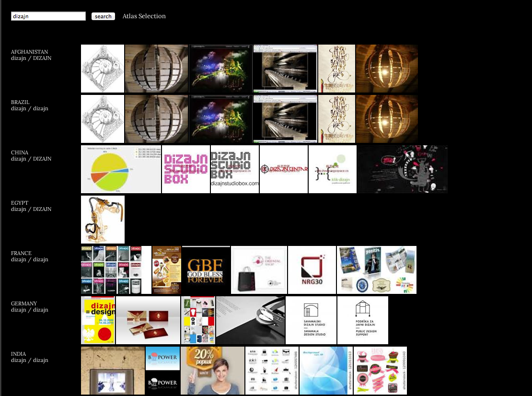Open Afghanistan spiral staircase drawing thumbnail
This screenshot has width=532, height=396.
tap(103, 69)
